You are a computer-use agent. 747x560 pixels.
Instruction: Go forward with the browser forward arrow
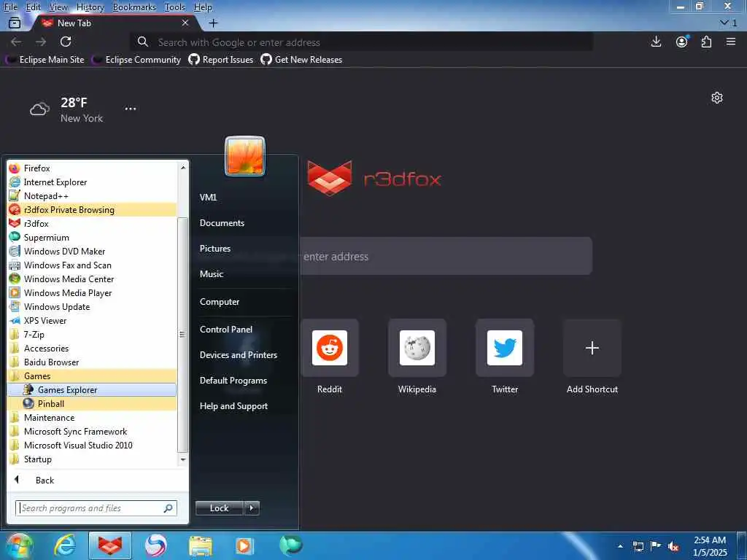point(41,42)
